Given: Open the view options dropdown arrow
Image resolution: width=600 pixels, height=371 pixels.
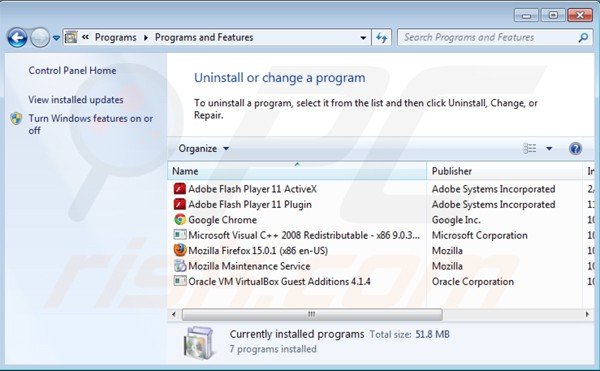Looking at the screenshot, I should pyautogui.click(x=549, y=148).
